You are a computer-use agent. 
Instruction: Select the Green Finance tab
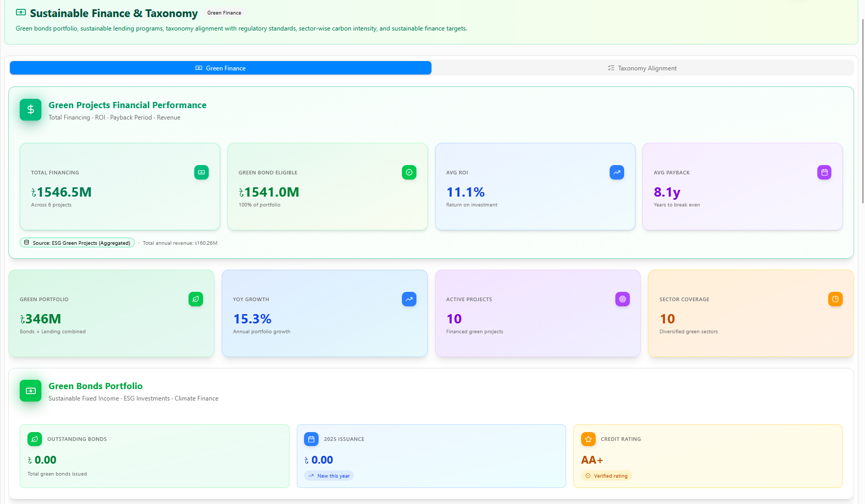[221, 68]
